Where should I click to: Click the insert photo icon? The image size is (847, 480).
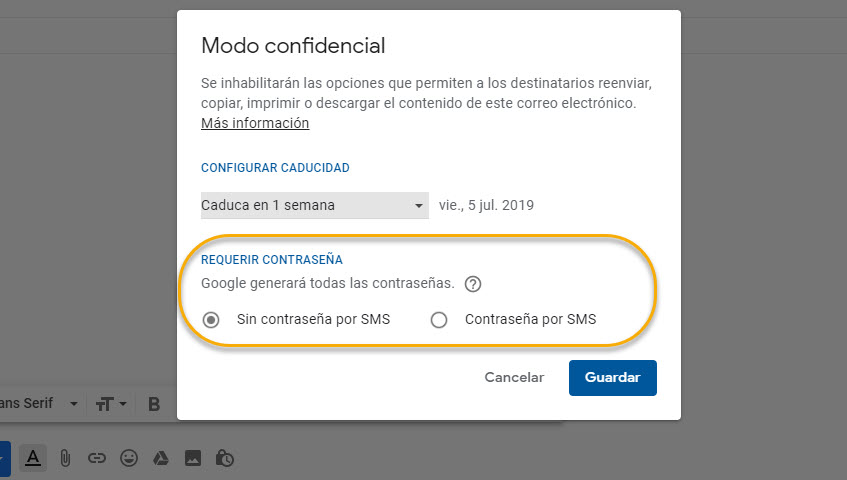[x=193, y=458]
